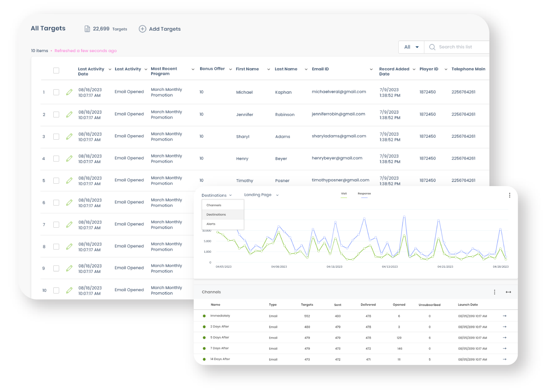550x392 pixels.
Task: Click the edit pencil icon in row 7
Action: click(69, 224)
